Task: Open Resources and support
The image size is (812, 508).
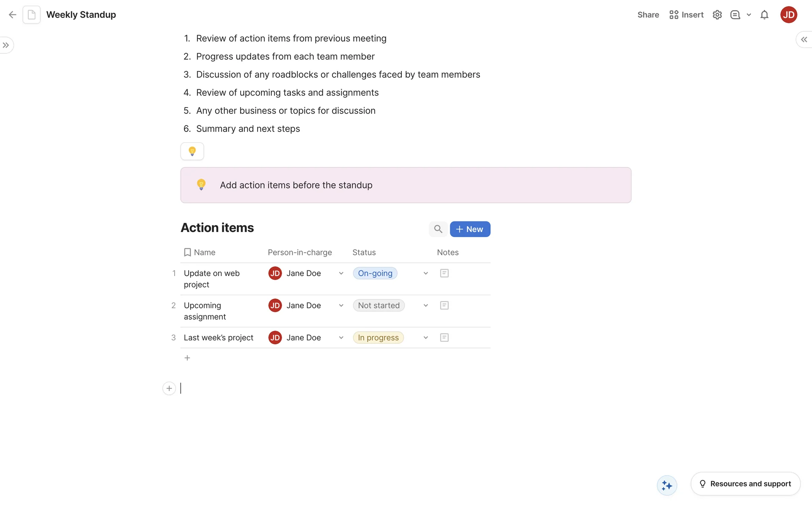Action: 745,484
